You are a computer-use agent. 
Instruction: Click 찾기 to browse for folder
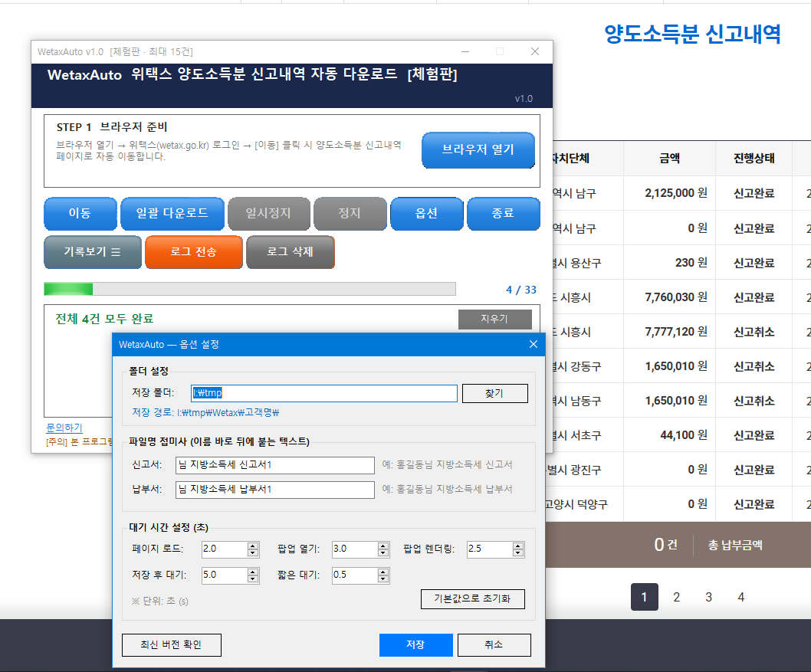(495, 393)
